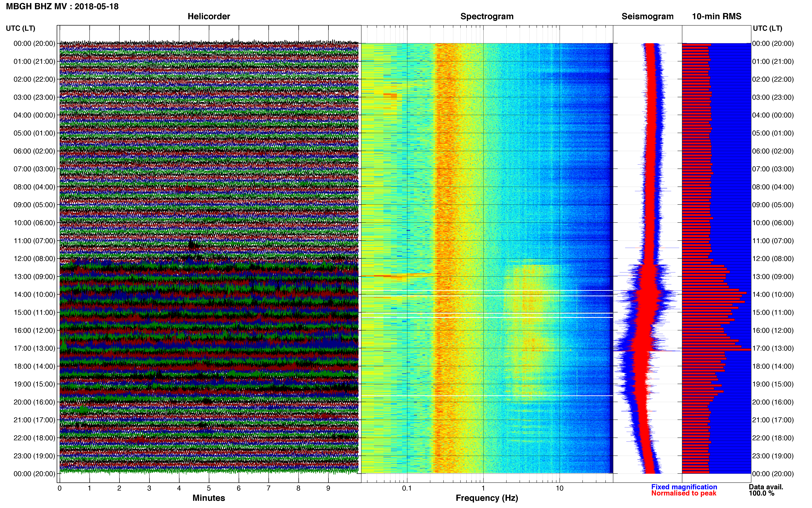This screenshot has width=812, height=508.
Task: Select the Spectrogram panel heading
Action: 487,16
